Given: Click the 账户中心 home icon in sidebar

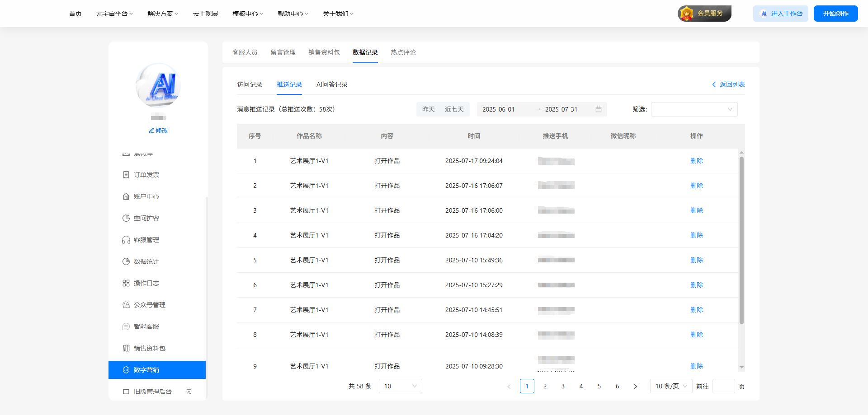Looking at the screenshot, I should point(126,196).
